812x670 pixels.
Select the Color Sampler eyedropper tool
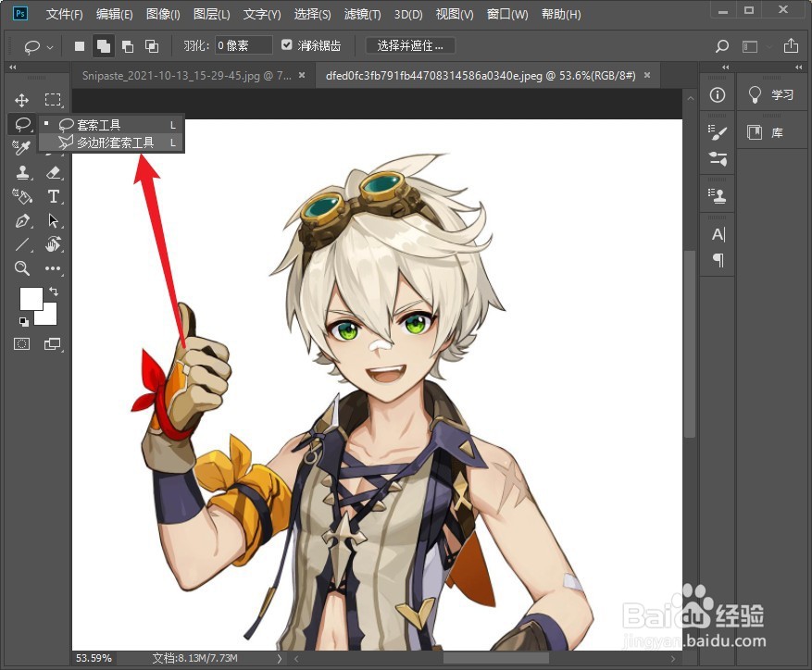point(21,148)
